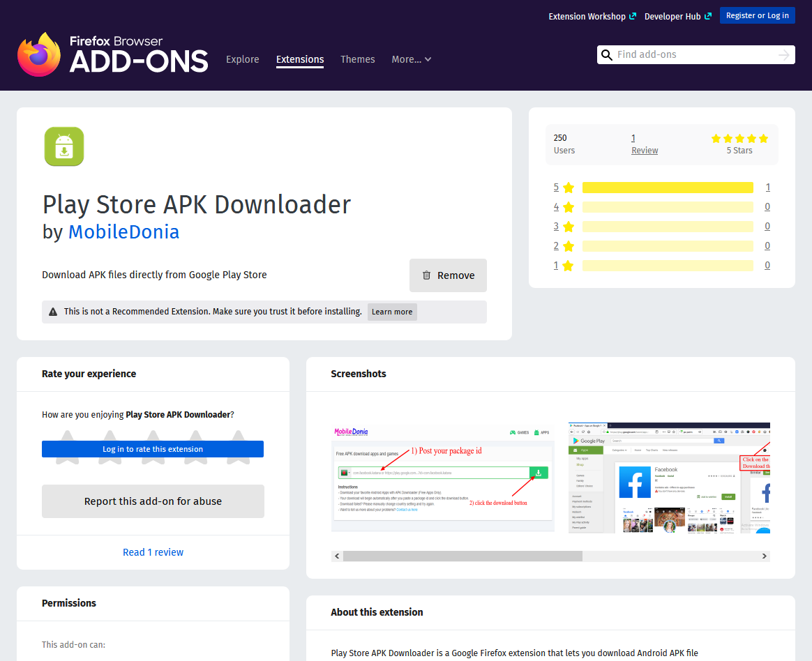Focus the Find add-ons search field
The height and width of the screenshot is (661, 812).
(696, 55)
